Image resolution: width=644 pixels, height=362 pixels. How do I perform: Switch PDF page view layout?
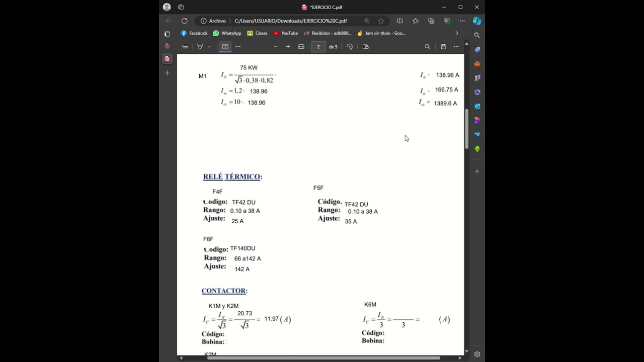[x=366, y=47]
